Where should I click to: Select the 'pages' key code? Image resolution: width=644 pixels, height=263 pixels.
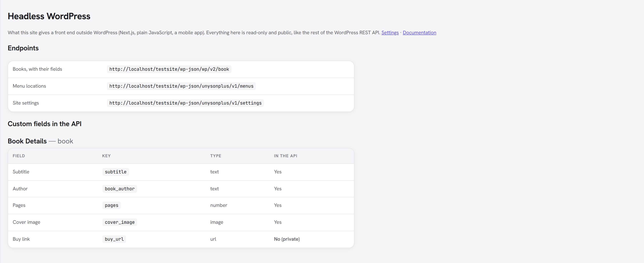[112, 205]
